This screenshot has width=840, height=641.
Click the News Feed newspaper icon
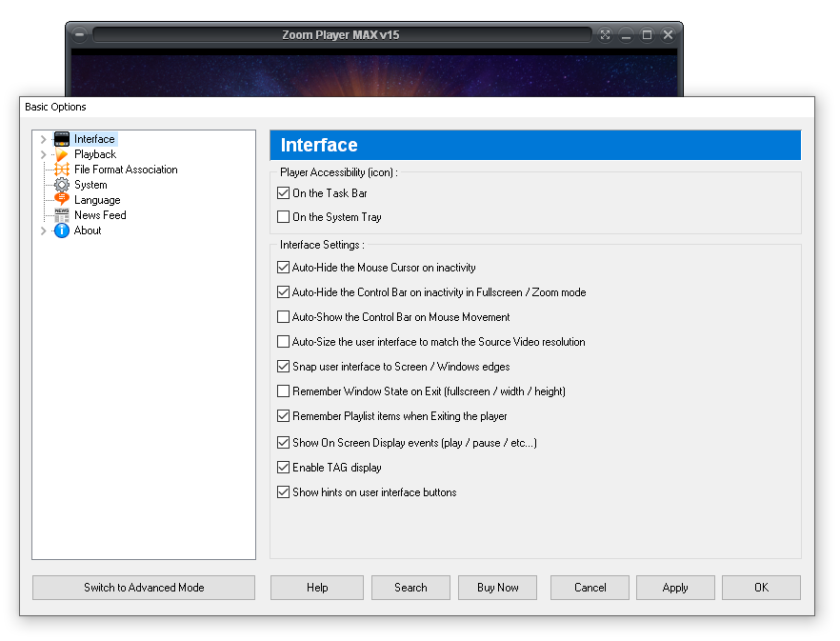pyautogui.click(x=62, y=215)
